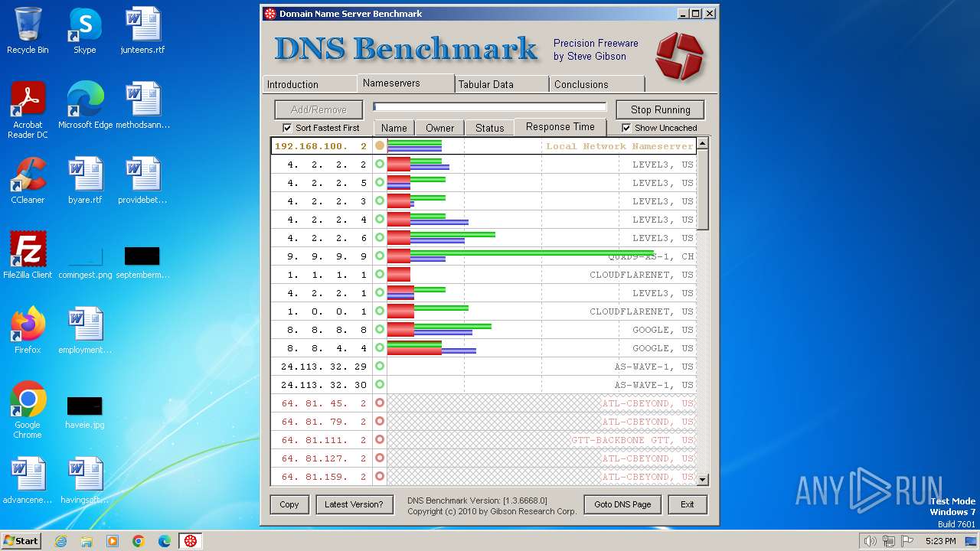Select the 1.0.0.1 CLOUDFLARENET row
The height and width of the screenshot is (551, 980).
483,311
